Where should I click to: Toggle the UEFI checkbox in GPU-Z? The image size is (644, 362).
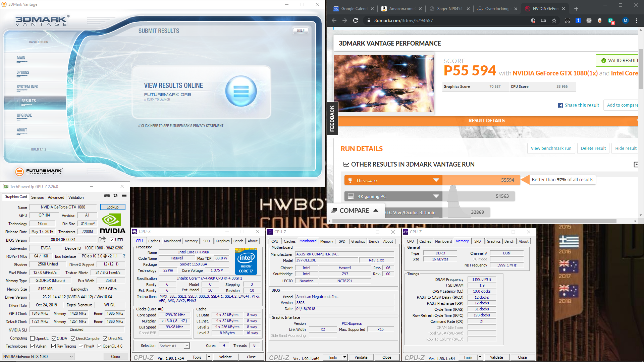click(112, 240)
